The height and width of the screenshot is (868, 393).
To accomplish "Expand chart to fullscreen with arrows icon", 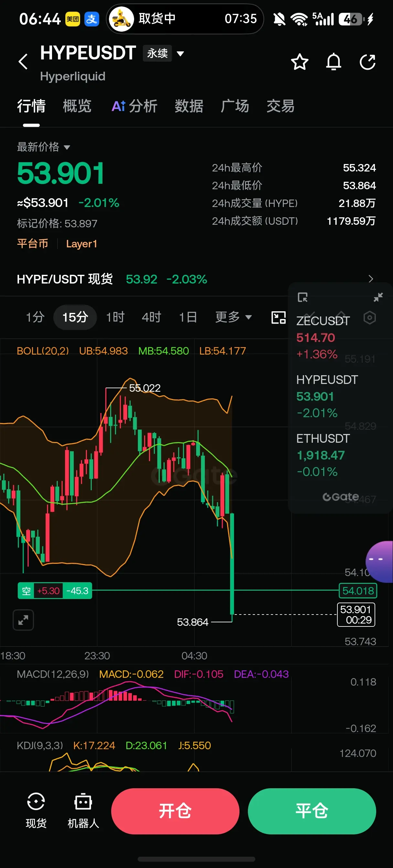I will click(23, 620).
